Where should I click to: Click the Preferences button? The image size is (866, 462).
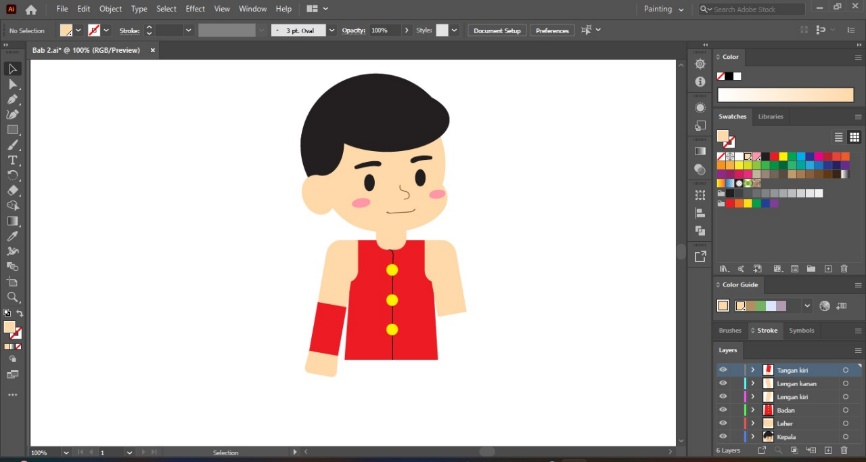click(552, 30)
